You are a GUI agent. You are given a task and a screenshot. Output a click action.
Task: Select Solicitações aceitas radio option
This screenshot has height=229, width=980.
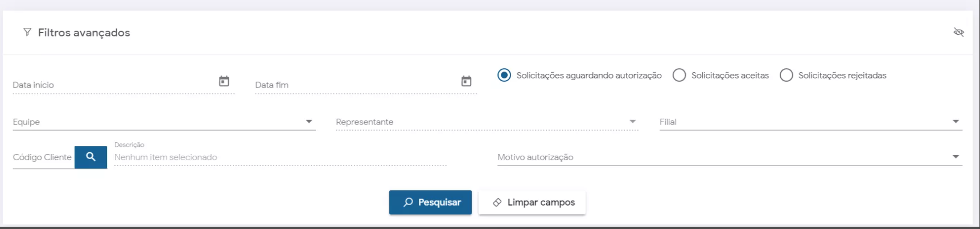[679, 75]
